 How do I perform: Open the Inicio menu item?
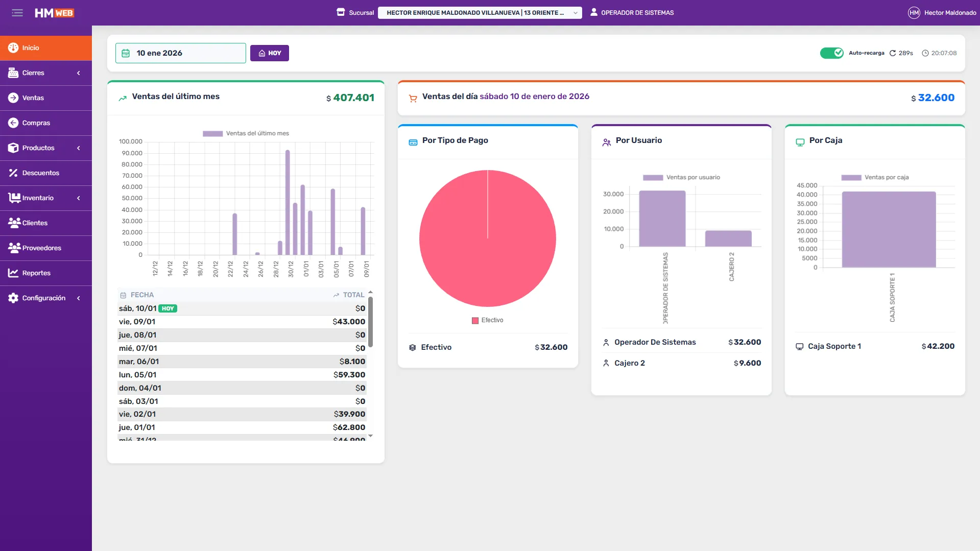pyautogui.click(x=46, y=48)
